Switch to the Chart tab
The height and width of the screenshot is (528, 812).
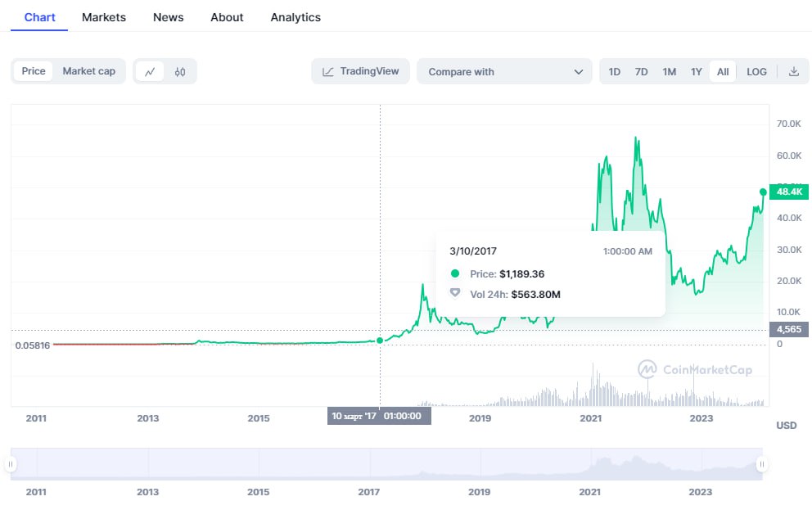[x=39, y=18]
